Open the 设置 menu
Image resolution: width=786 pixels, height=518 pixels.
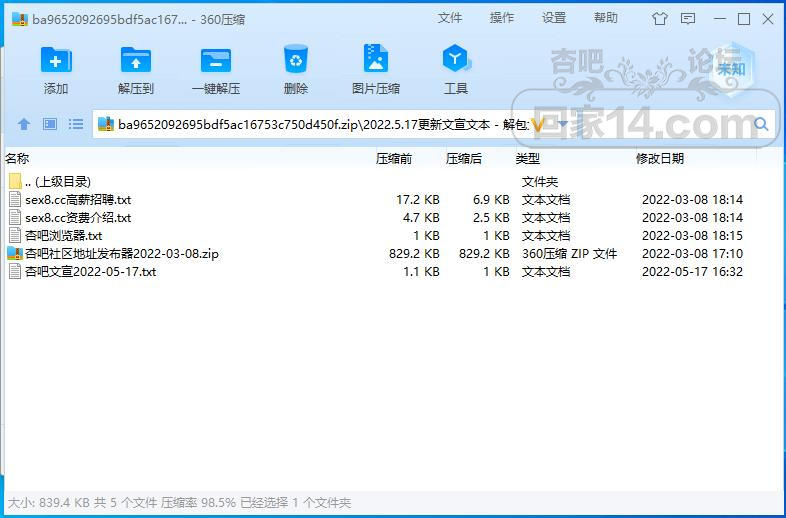(x=554, y=18)
